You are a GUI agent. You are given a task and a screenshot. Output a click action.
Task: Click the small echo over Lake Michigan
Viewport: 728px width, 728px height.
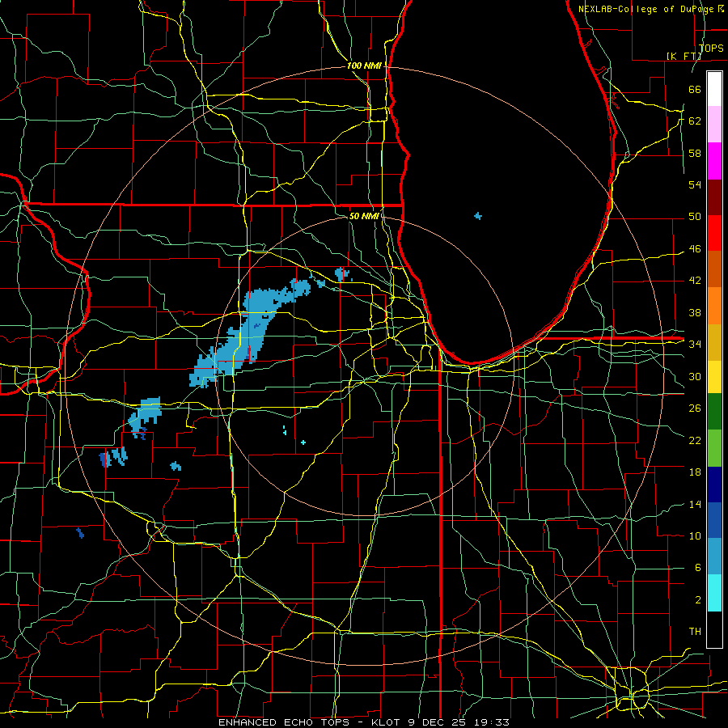coord(478,216)
